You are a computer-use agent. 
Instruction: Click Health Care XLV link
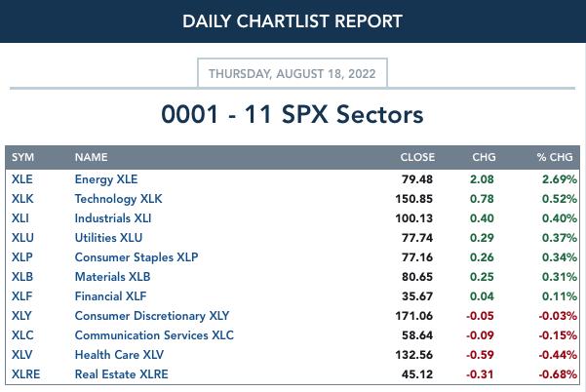pos(119,355)
